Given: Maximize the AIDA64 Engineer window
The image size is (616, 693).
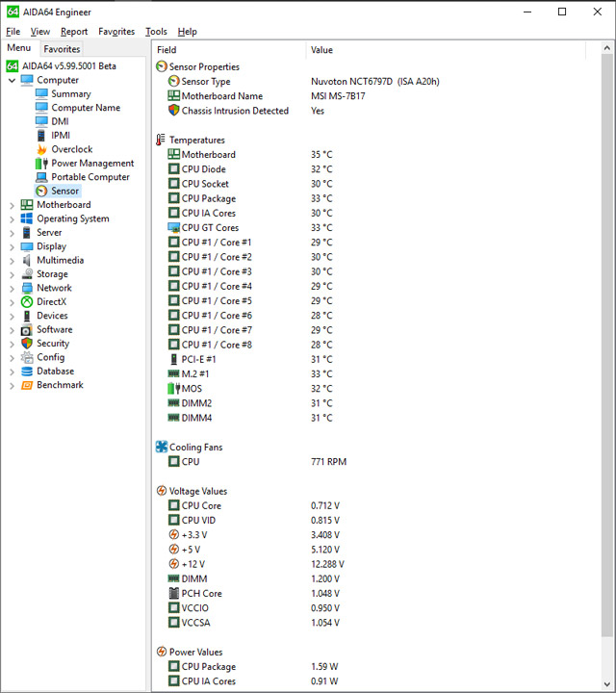Looking at the screenshot, I should coord(562,12).
